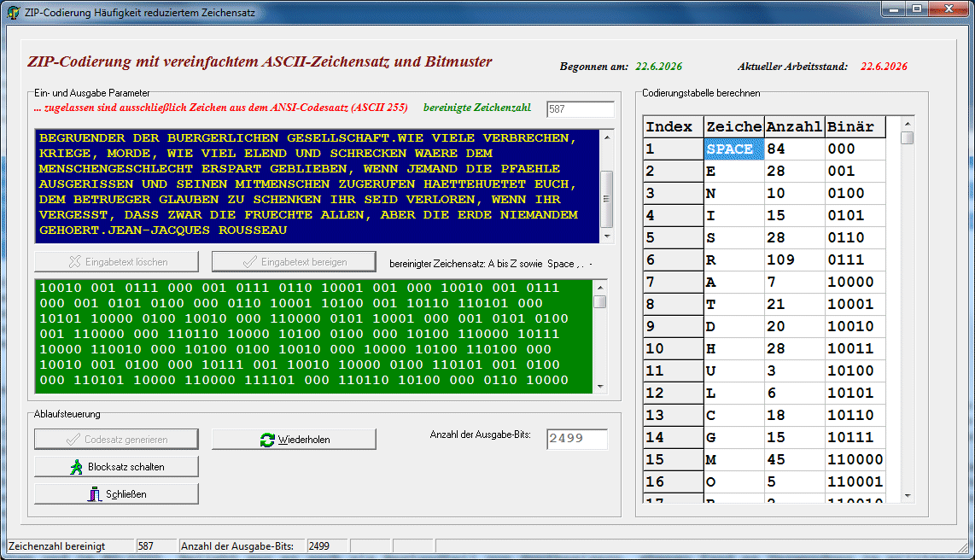Image resolution: width=975 pixels, height=560 pixels.
Task: Click the start date 22.6.2026 in green
Action: (658, 67)
